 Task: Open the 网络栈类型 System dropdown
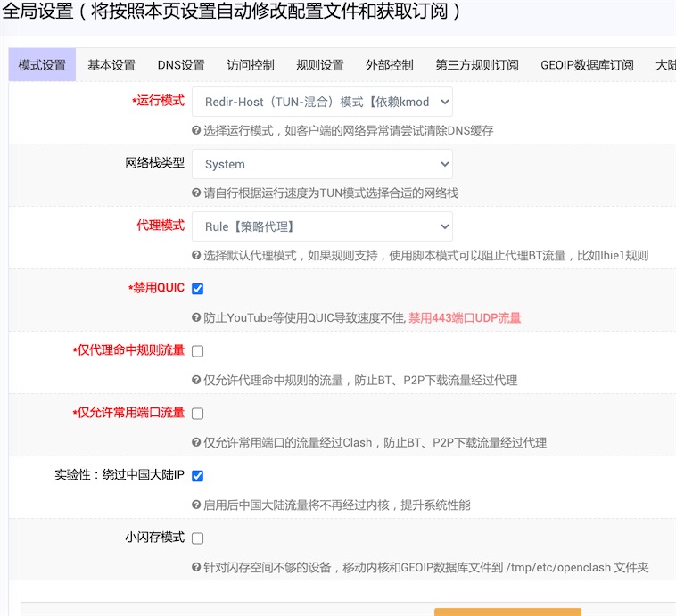(x=322, y=164)
